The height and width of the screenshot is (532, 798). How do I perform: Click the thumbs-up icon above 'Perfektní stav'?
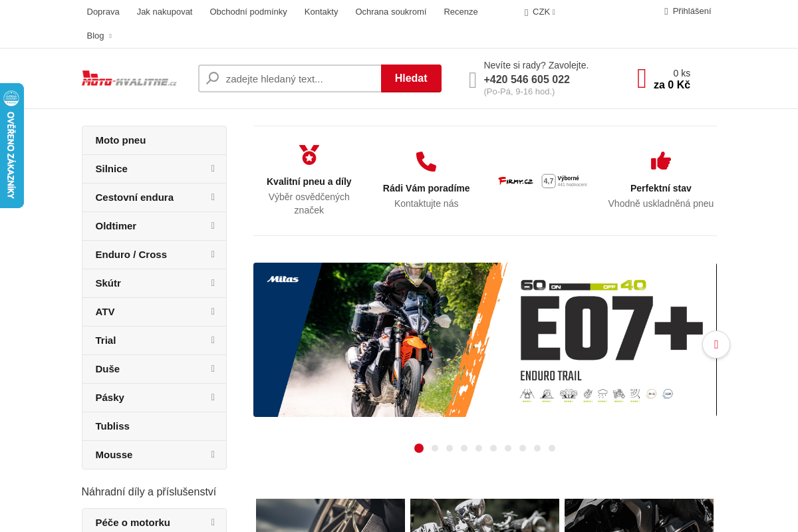pos(660,160)
